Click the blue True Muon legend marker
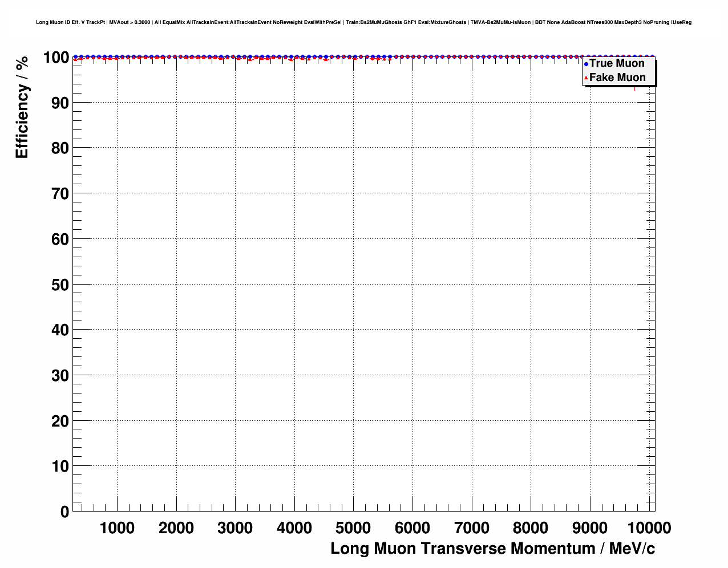728x568 pixels. pyautogui.click(x=586, y=64)
